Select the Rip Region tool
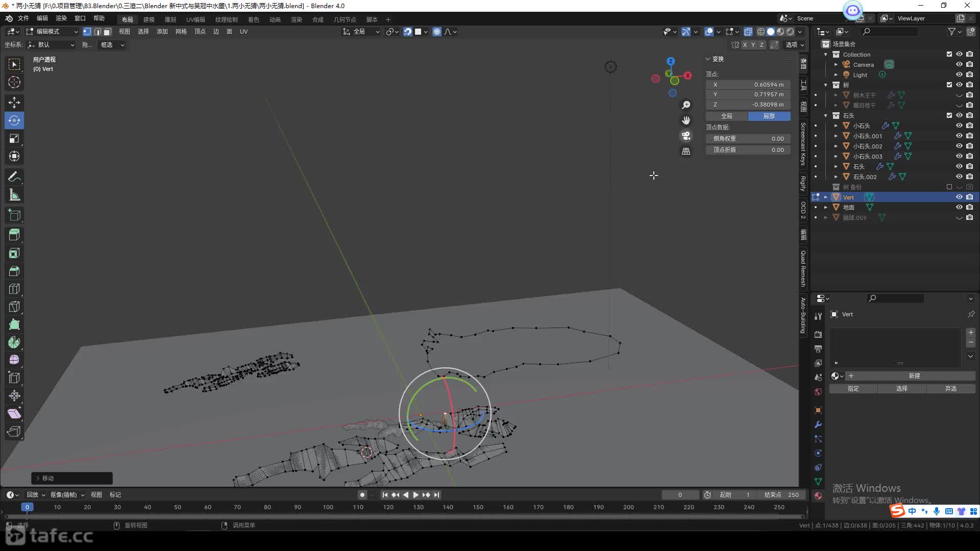980x551 pixels. point(14,432)
